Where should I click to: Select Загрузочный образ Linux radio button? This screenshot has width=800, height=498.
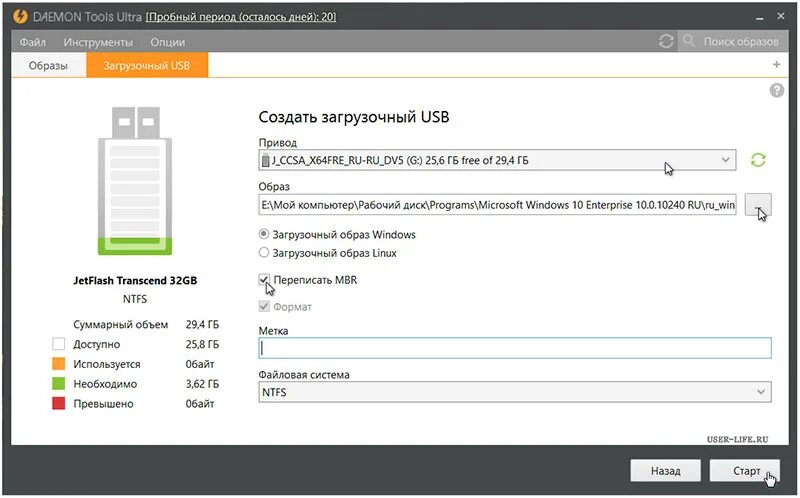[x=264, y=252]
